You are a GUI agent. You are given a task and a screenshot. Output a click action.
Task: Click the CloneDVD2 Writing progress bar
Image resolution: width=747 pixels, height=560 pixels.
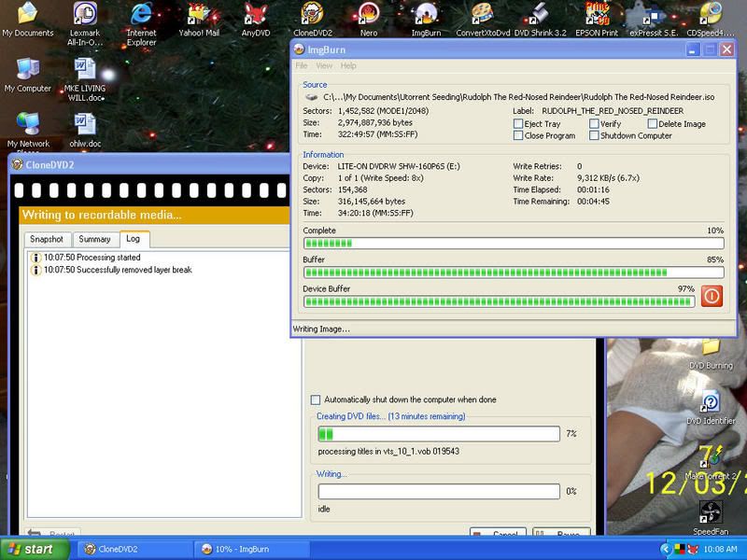[439, 492]
